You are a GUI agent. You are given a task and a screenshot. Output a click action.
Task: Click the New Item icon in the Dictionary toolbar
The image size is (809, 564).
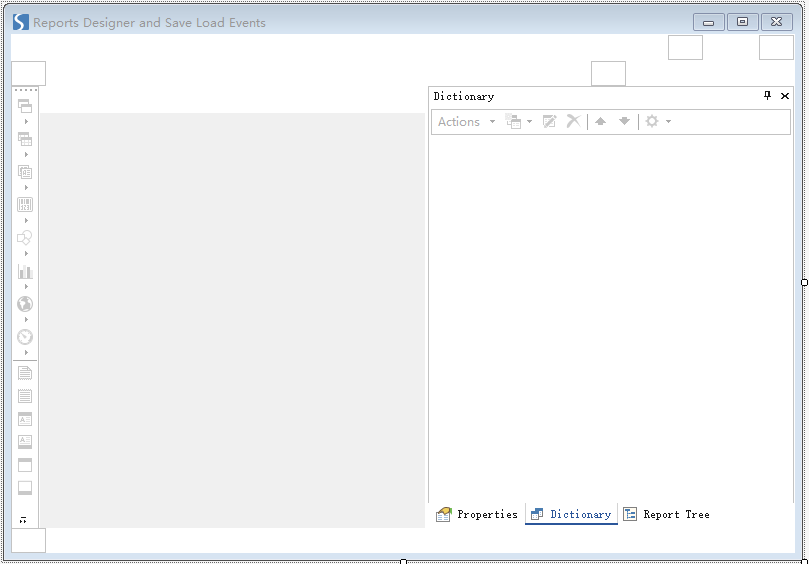point(513,121)
